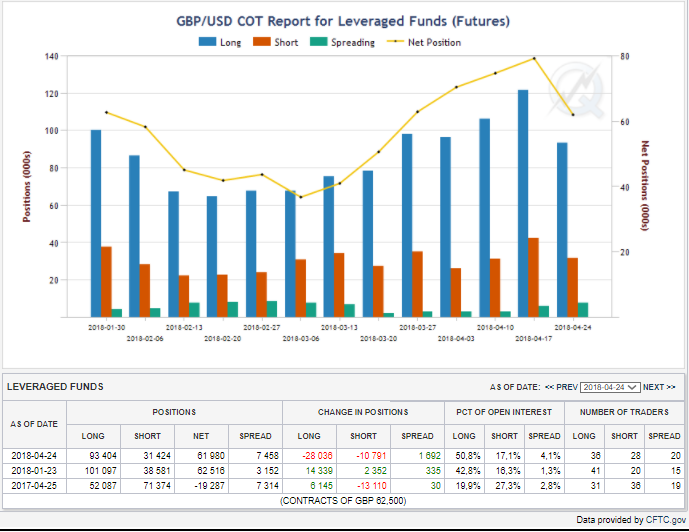The image size is (689, 532).
Task: Click the net position peak point at 2018-04-17
Action: click(534, 58)
